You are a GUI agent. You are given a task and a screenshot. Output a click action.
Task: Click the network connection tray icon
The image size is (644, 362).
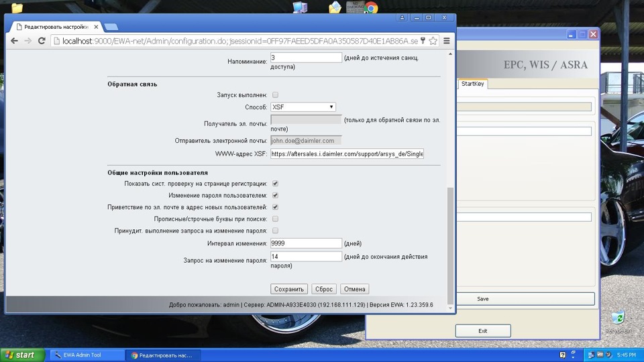pos(592,355)
